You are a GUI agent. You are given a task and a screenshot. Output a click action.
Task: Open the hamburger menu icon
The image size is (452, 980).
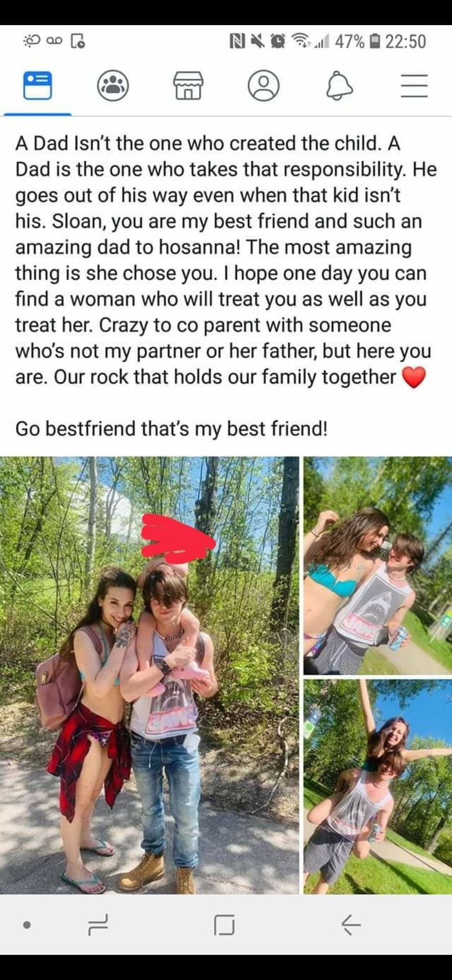(415, 85)
